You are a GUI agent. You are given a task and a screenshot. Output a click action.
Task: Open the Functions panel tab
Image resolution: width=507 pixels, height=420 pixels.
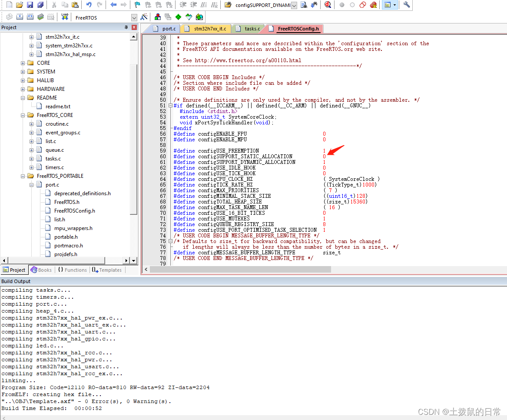[73, 270]
